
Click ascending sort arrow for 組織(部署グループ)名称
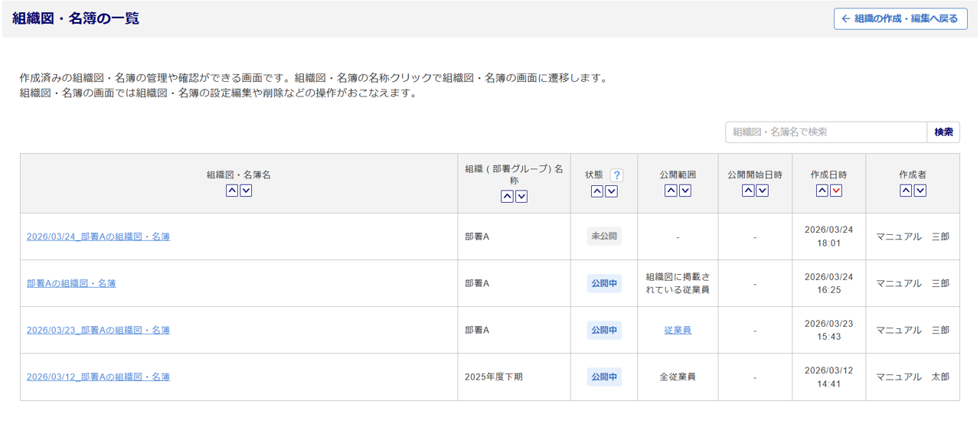click(507, 197)
